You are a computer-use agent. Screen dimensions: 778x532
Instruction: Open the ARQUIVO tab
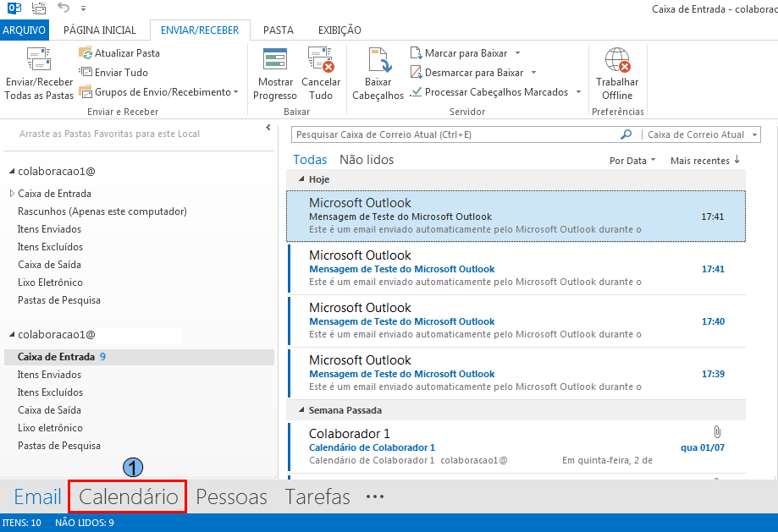tap(24, 30)
